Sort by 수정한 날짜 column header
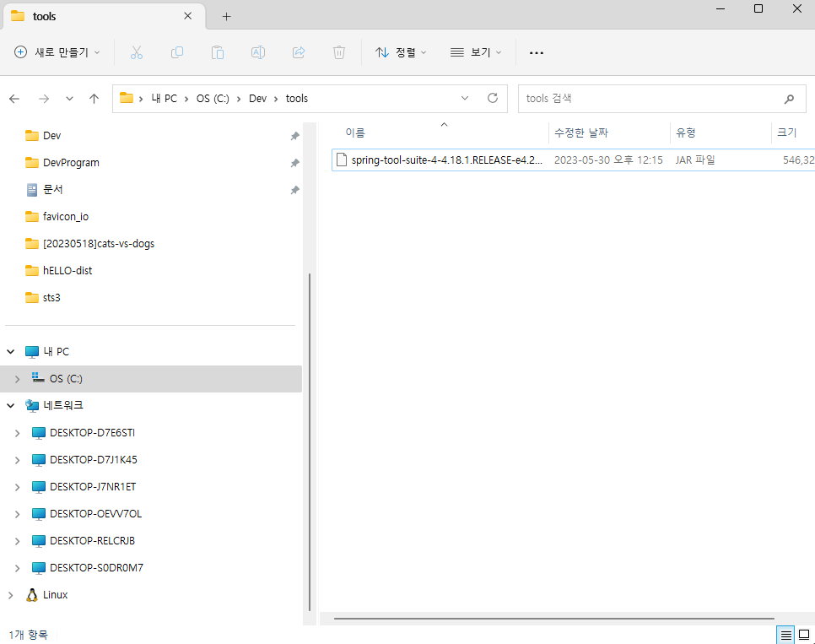The image size is (815, 644). pos(581,133)
